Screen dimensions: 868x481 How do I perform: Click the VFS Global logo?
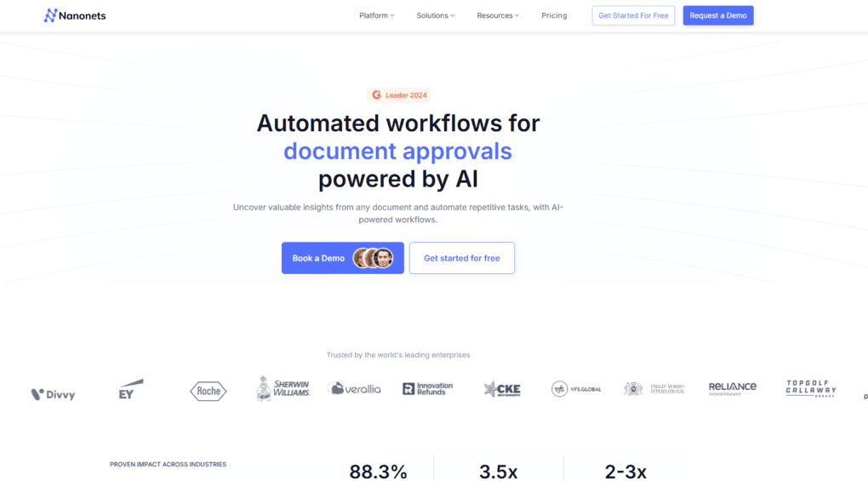click(576, 389)
